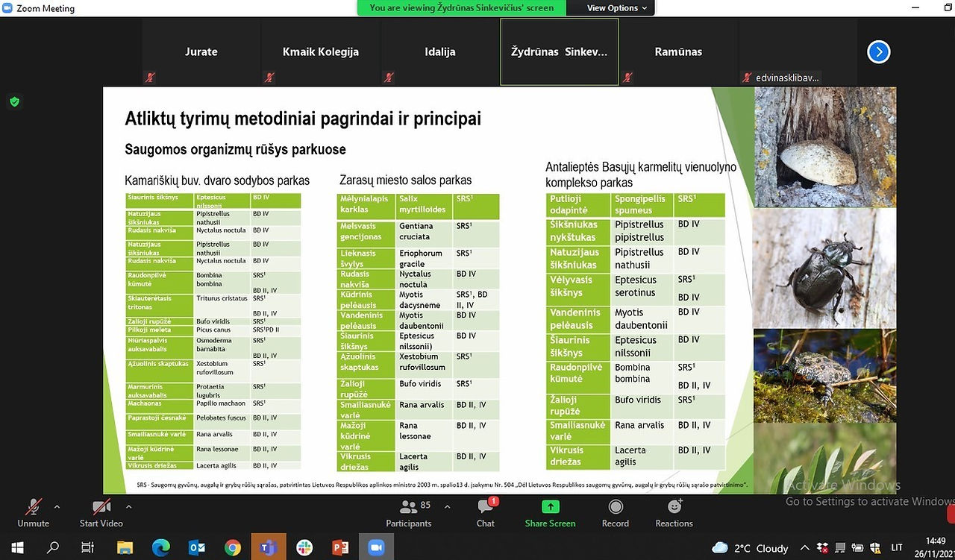
Task: Open audio options caret beside Unmute
Action: pos(57,507)
